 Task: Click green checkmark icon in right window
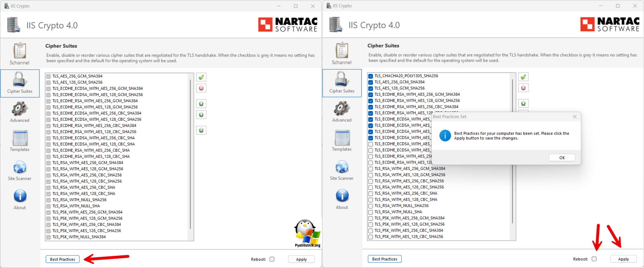click(523, 77)
